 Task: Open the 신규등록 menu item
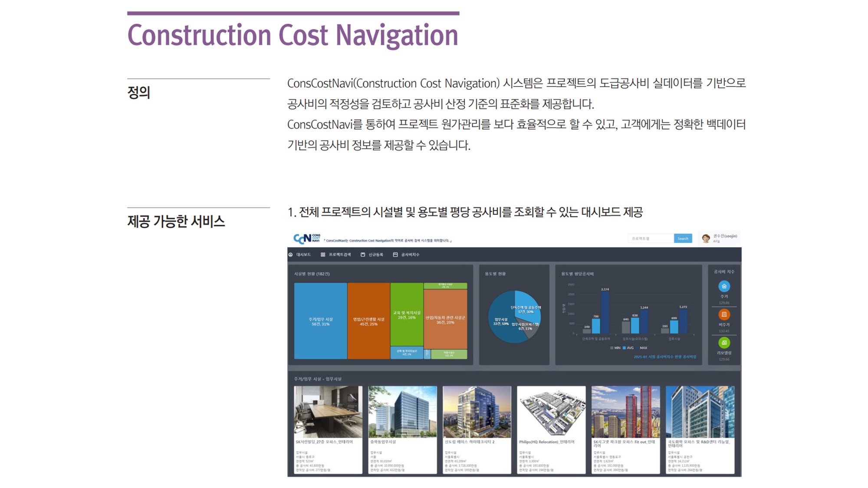coord(376,255)
